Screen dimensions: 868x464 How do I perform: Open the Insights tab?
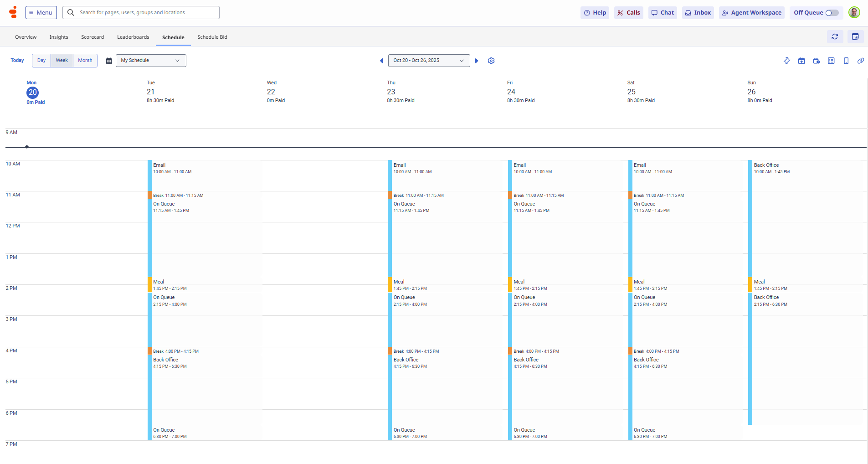59,37
